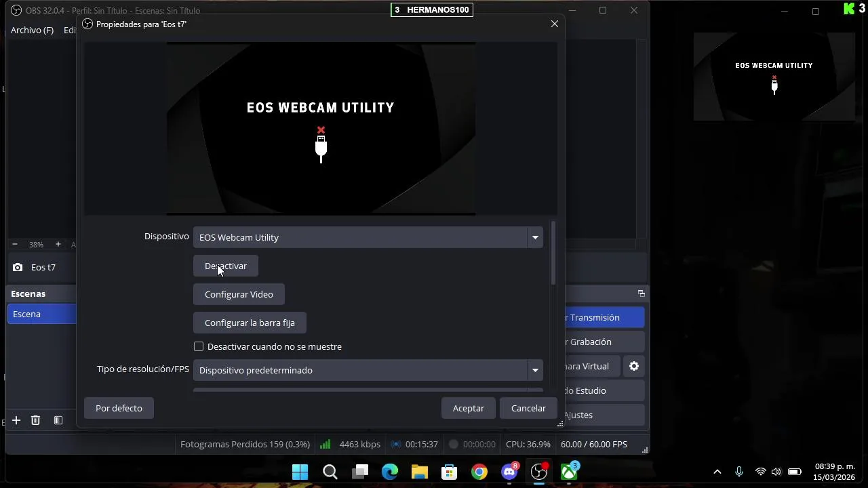Reset properties with Por defecto
This screenshot has height=488, width=868.
click(x=119, y=408)
